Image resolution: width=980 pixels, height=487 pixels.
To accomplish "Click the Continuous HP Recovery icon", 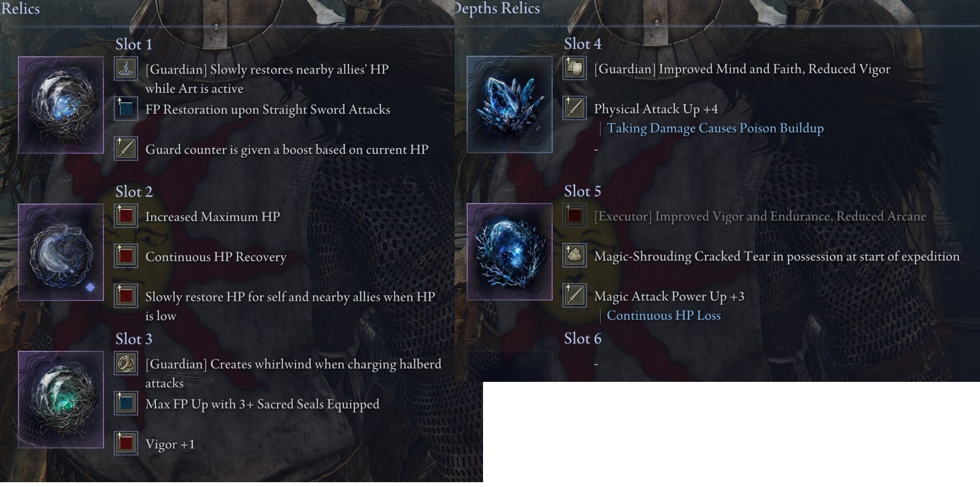I will (126, 256).
